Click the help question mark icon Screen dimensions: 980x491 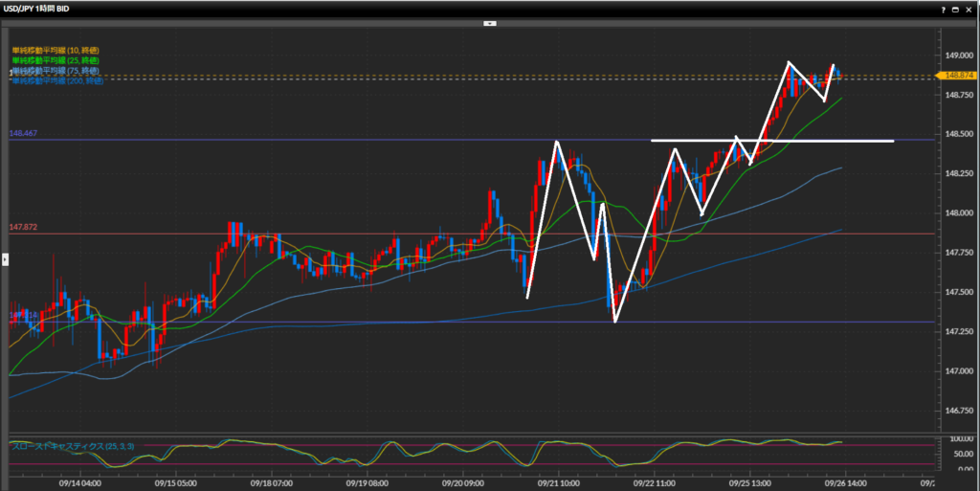coord(943,8)
